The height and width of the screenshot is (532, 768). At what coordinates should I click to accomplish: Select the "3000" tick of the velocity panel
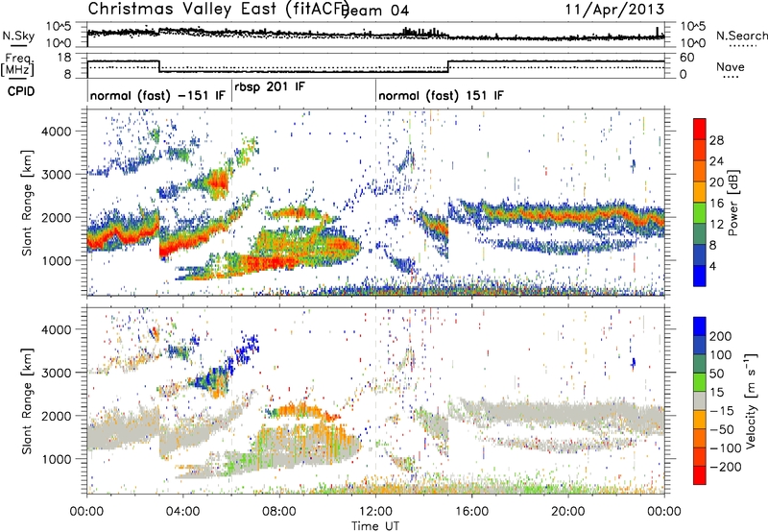(57, 373)
